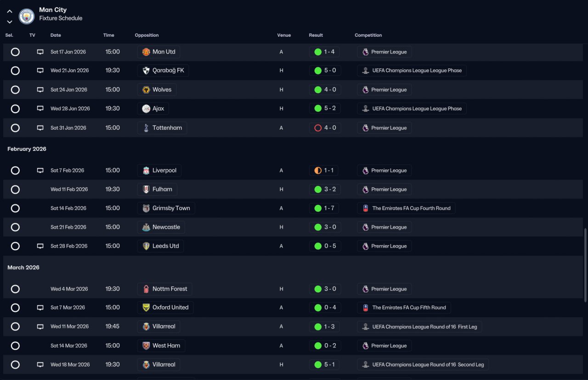Click the Oxford United crest icon
Image resolution: width=588 pixels, height=380 pixels.
pos(146,307)
